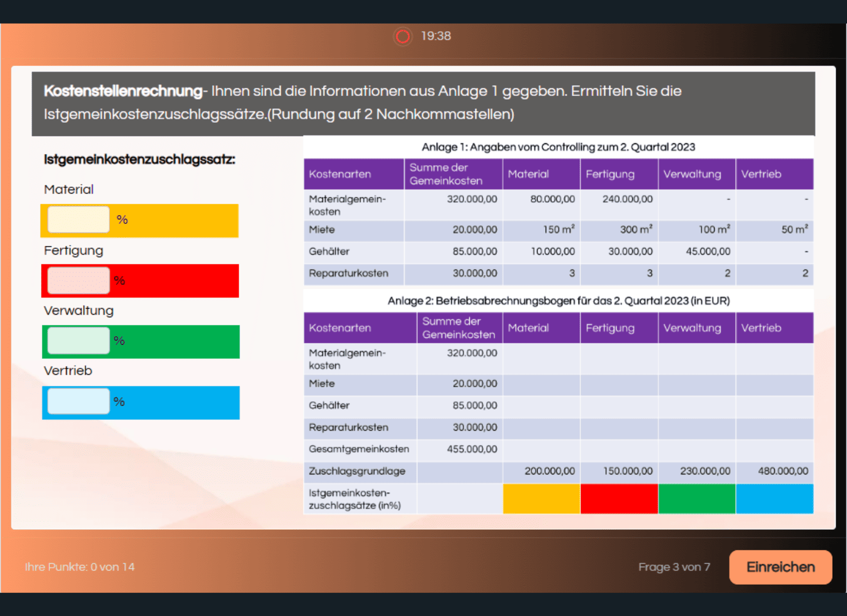This screenshot has height=616, width=847.
Task: Submit answer with the Einreichen button
Action: [780, 567]
